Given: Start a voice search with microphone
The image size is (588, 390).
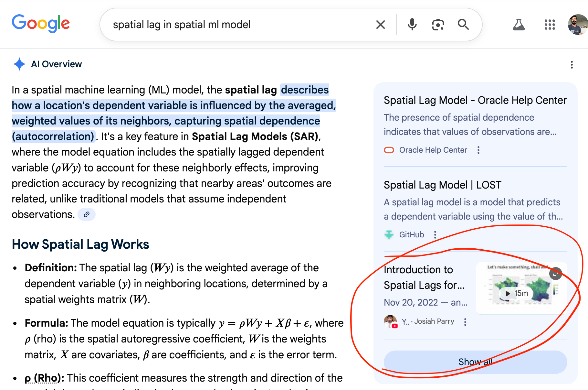Looking at the screenshot, I should (x=412, y=25).
